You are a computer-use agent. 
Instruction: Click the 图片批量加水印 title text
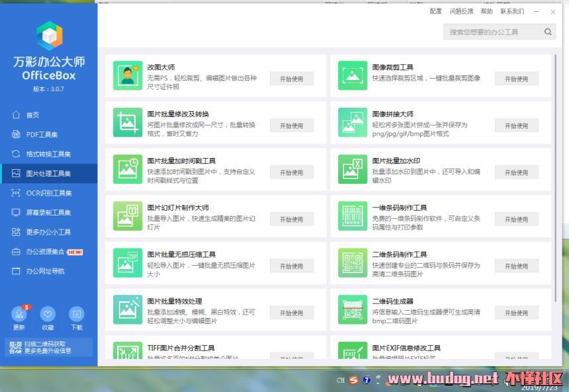click(x=396, y=161)
